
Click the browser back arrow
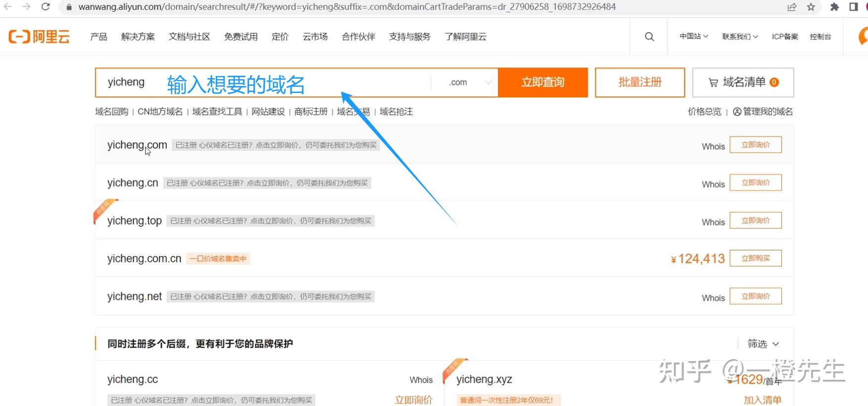click(8, 7)
